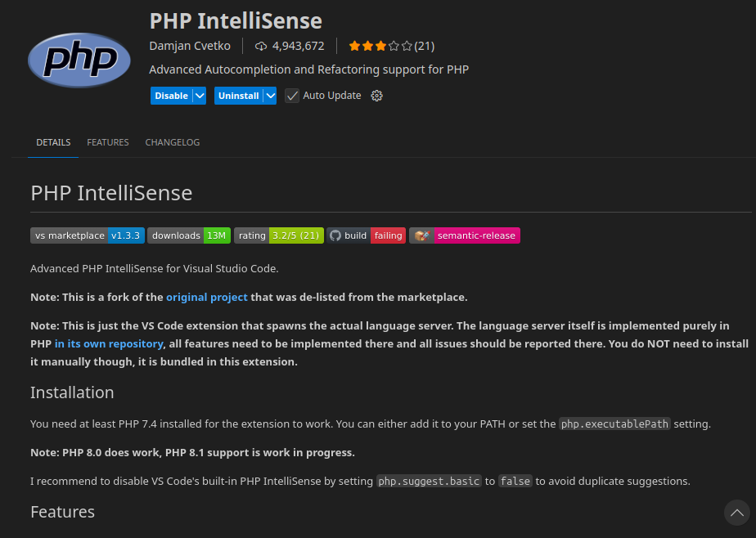Open the extension settings gear icon
The width and height of the screenshot is (756, 538).
pos(376,96)
